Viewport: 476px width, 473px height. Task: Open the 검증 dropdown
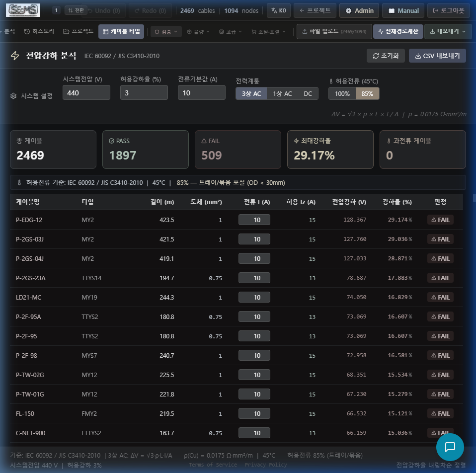click(x=166, y=32)
